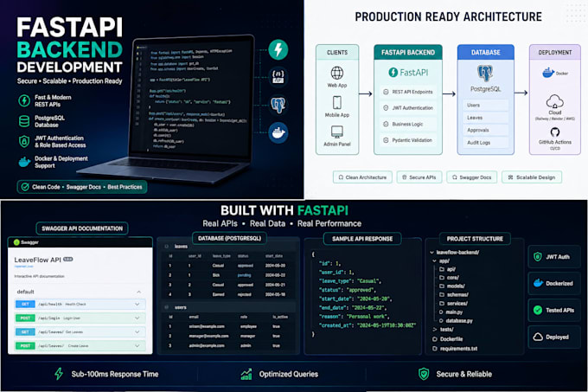Select main.py in project structure
Screen dimensions: 588x392
pyautogui.click(x=451, y=312)
